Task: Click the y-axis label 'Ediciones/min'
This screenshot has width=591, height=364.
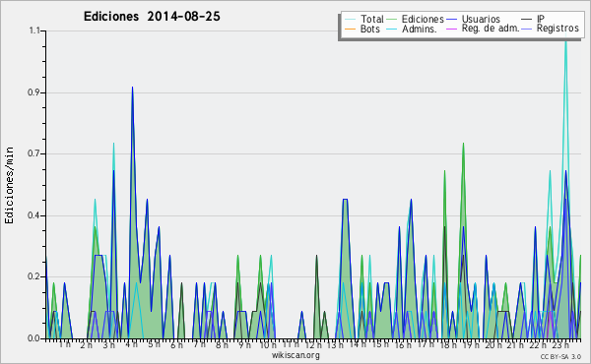Action: coord(9,185)
